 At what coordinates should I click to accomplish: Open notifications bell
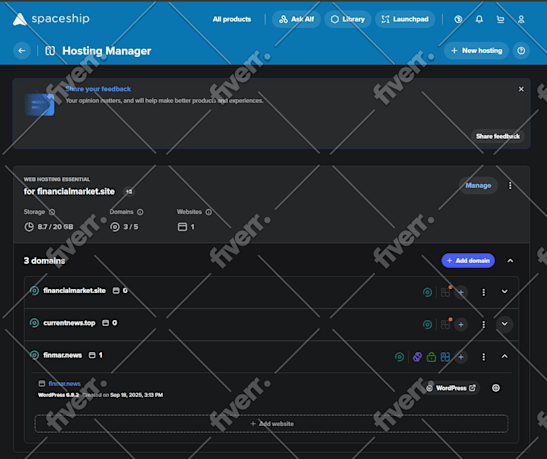tap(479, 19)
